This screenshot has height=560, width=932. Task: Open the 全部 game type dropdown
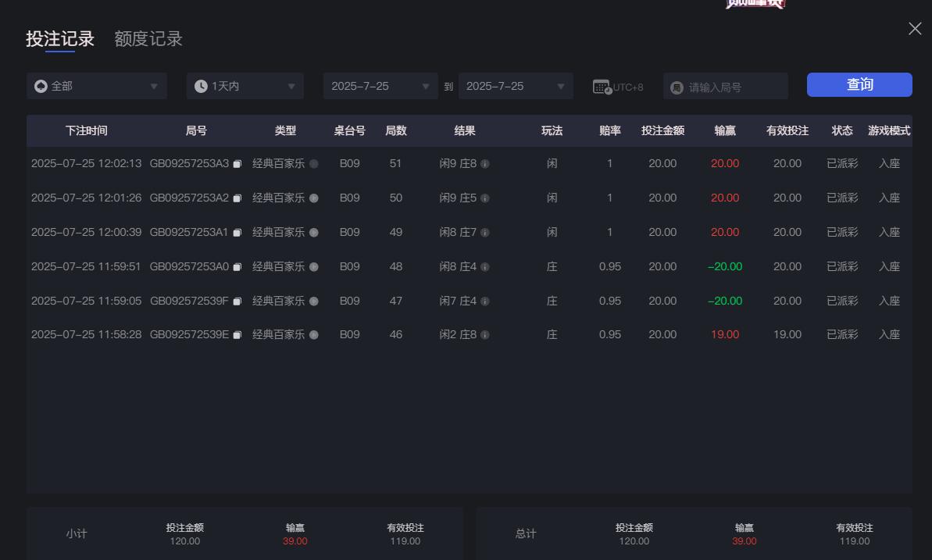point(96,86)
